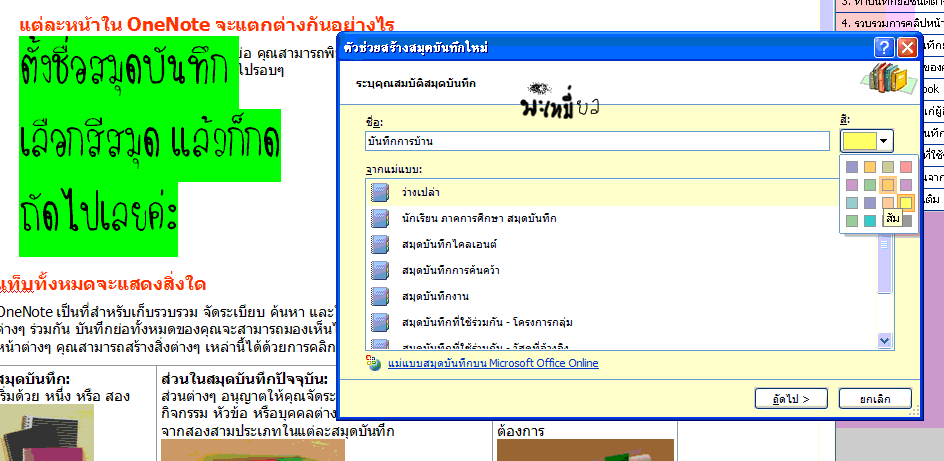
Task: Click the ระบุคุณสมบัติสมุดบันทึก header text
Action: [416, 83]
